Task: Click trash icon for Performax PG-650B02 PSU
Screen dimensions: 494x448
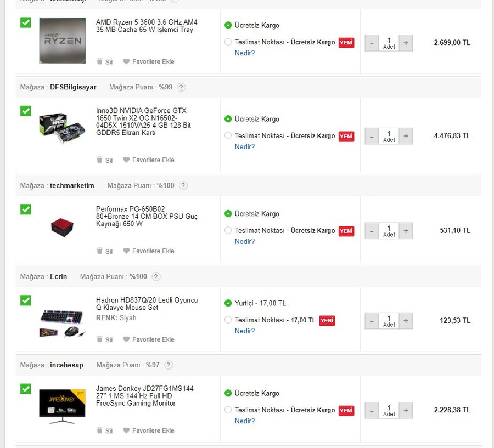Action: [x=99, y=251]
